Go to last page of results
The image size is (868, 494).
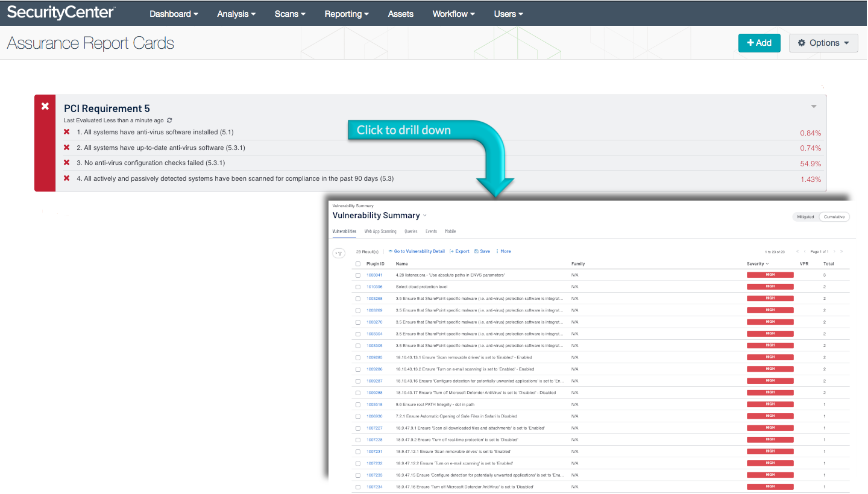point(842,251)
